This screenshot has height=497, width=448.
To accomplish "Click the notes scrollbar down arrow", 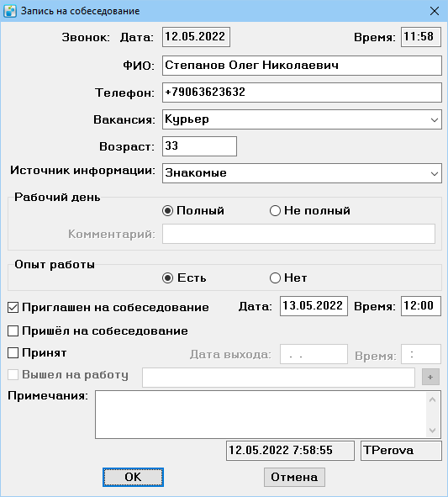I will click(433, 430).
